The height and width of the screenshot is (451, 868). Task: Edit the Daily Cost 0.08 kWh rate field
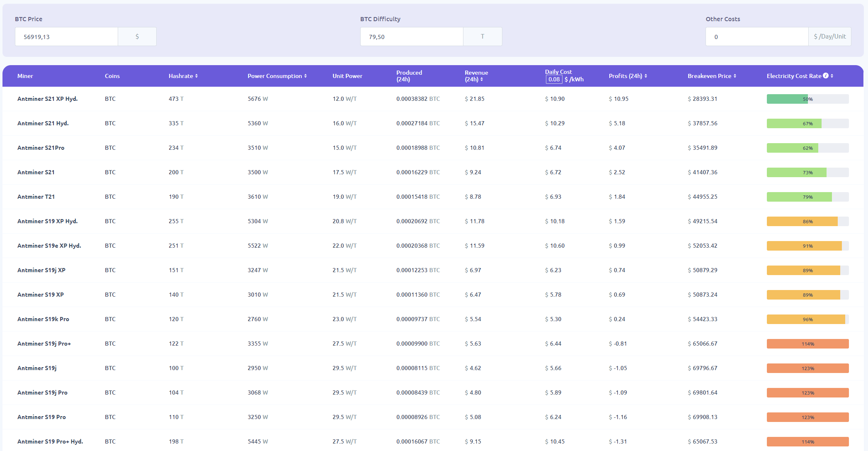tap(554, 79)
